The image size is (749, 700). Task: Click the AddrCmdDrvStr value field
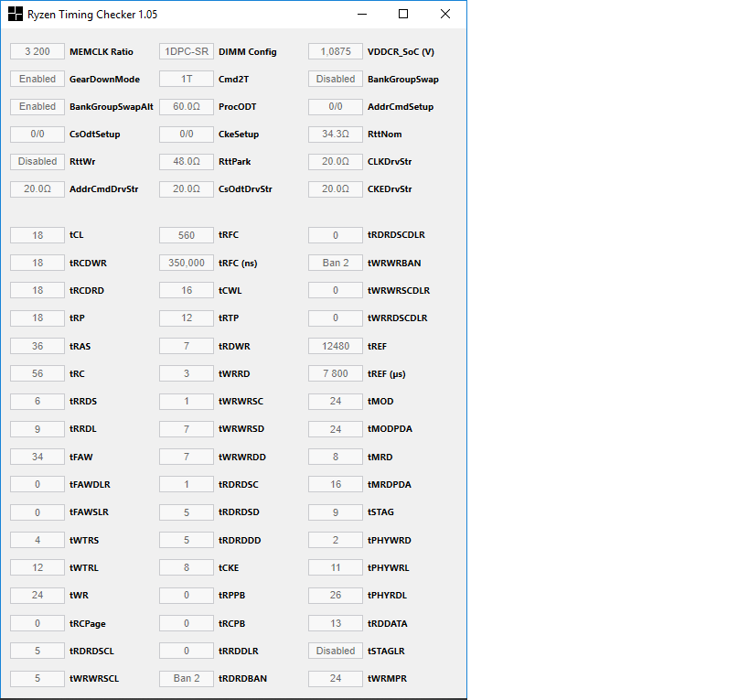37,189
